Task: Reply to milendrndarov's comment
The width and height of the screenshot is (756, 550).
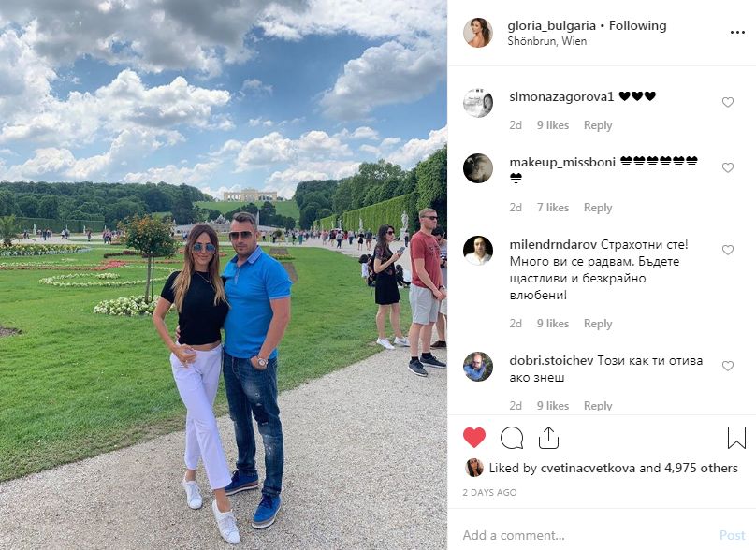Action: (598, 324)
